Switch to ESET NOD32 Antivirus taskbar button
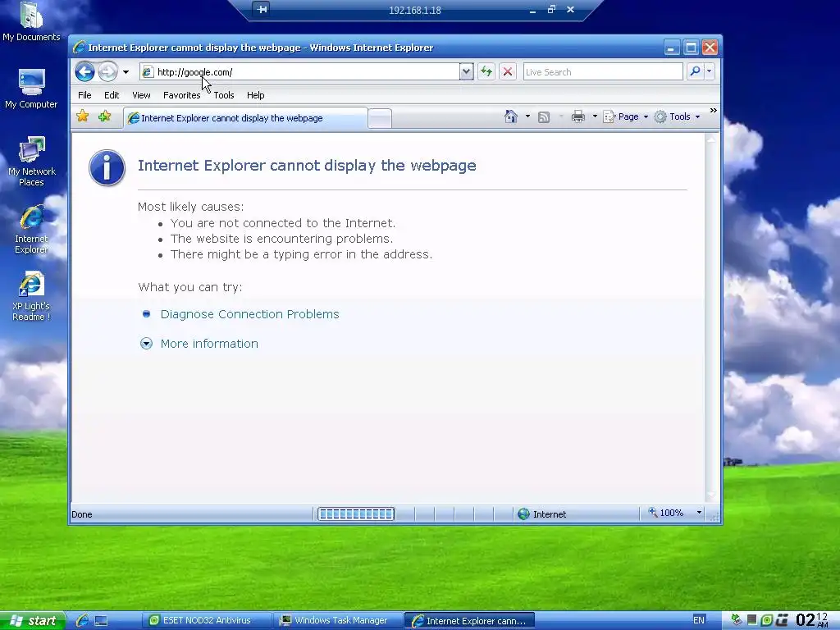This screenshot has height=630, width=840. 207,620
